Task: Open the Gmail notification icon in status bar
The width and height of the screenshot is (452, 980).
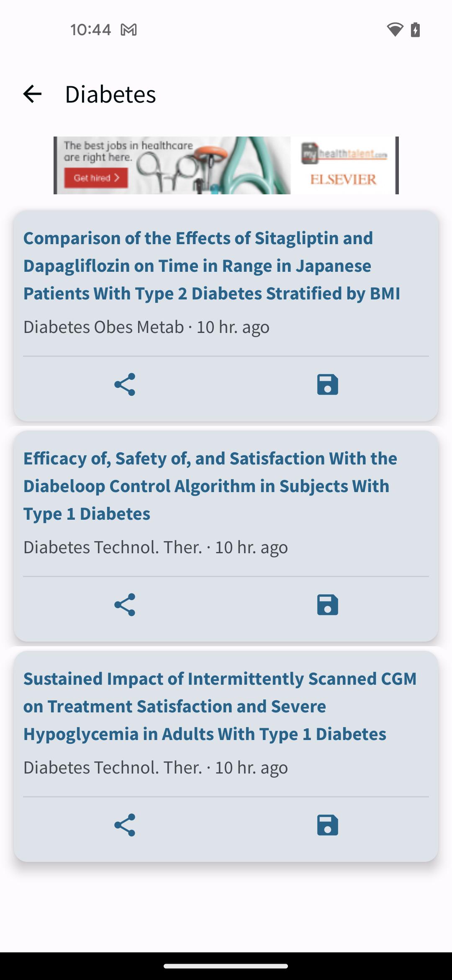Action: click(x=128, y=30)
